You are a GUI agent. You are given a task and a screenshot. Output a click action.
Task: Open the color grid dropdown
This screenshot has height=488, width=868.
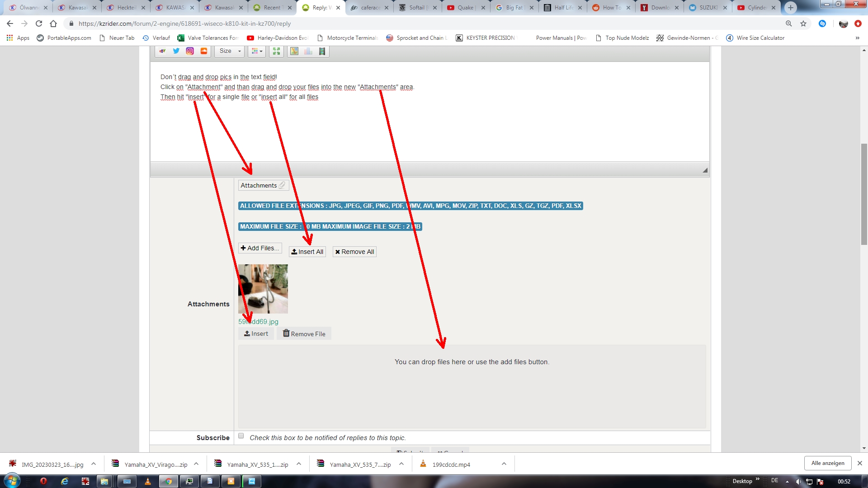point(256,51)
